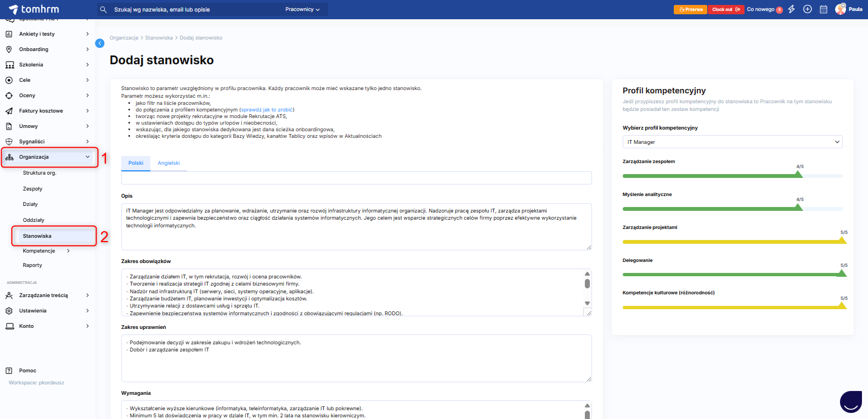Open the Co nowego link
The width and height of the screenshot is (868, 419).
coord(760,9)
